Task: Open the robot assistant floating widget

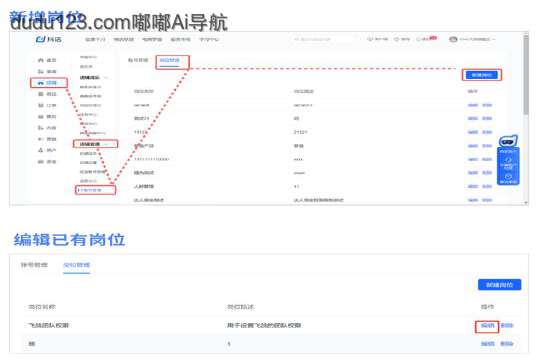Action: [508, 141]
